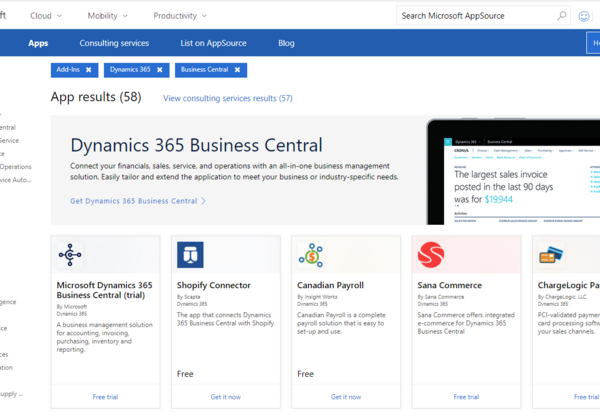Click the Microsoft Dynamics 365 Business Central app icon
Viewport: 600px width, 420px height.
pyautogui.click(x=70, y=254)
